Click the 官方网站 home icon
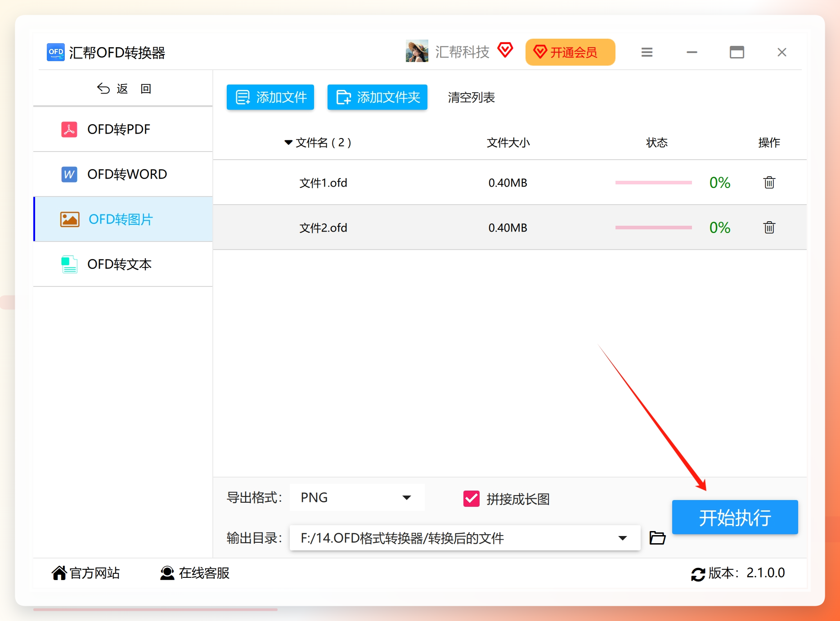Screen dimensions: 840x621 coord(59,573)
